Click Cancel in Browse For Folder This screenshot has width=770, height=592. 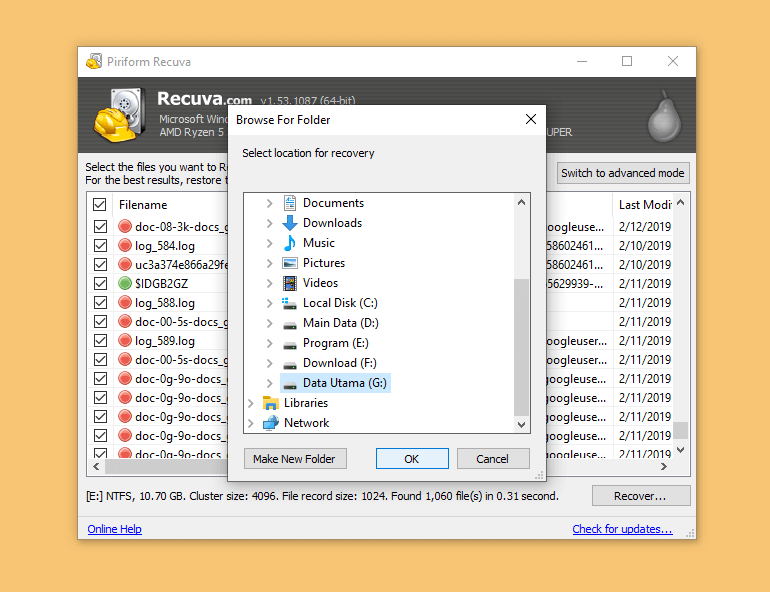pyautogui.click(x=493, y=458)
